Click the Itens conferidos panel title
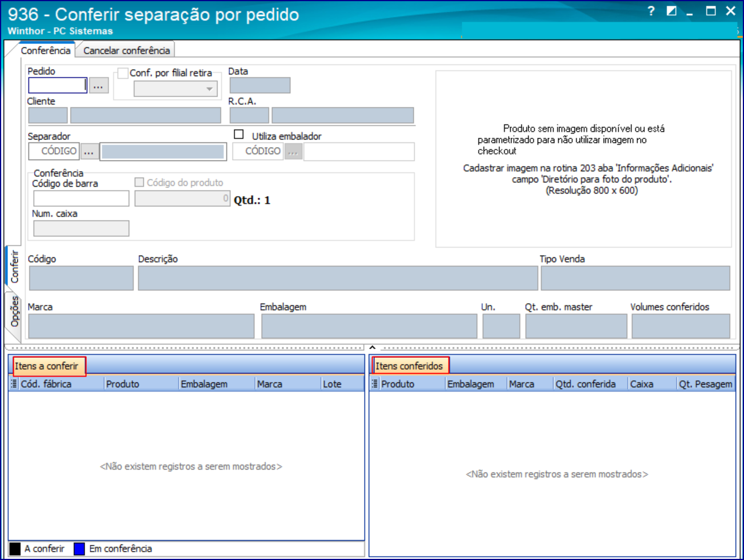This screenshot has width=744, height=560. point(409,366)
